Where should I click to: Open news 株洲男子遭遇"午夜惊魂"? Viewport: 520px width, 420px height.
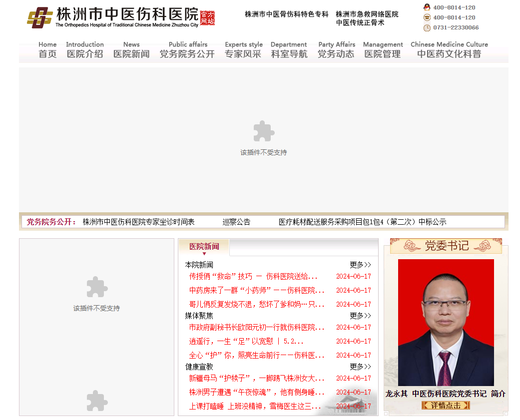pos(257,393)
